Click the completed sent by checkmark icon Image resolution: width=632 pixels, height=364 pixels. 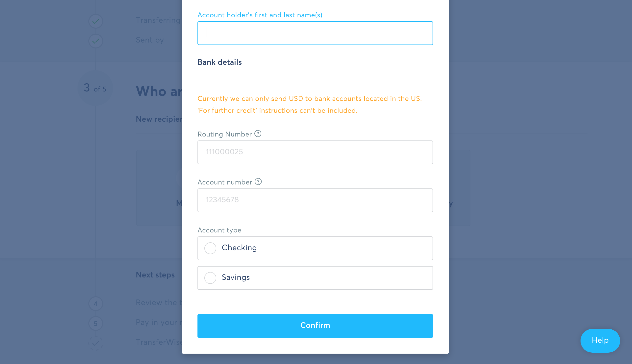96,41
